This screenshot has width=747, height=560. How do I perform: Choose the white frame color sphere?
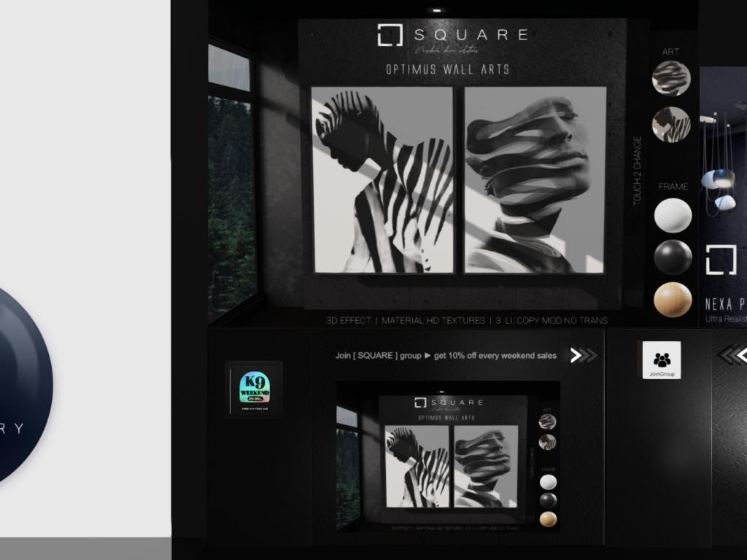673,216
